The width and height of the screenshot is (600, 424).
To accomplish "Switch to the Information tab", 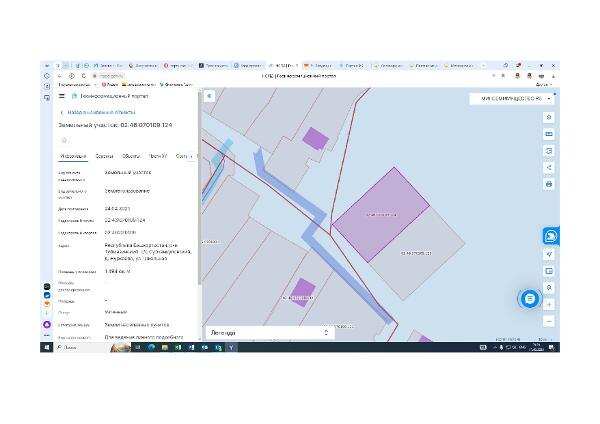I will click(73, 156).
